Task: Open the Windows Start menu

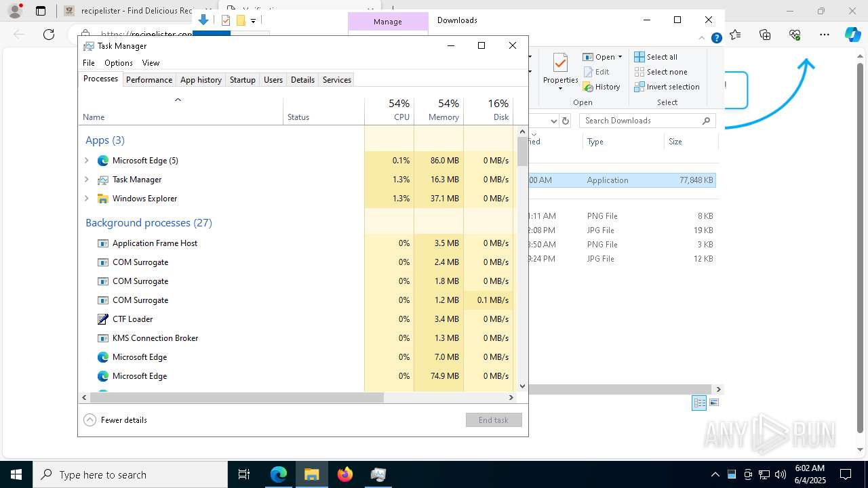Action: click(16, 474)
